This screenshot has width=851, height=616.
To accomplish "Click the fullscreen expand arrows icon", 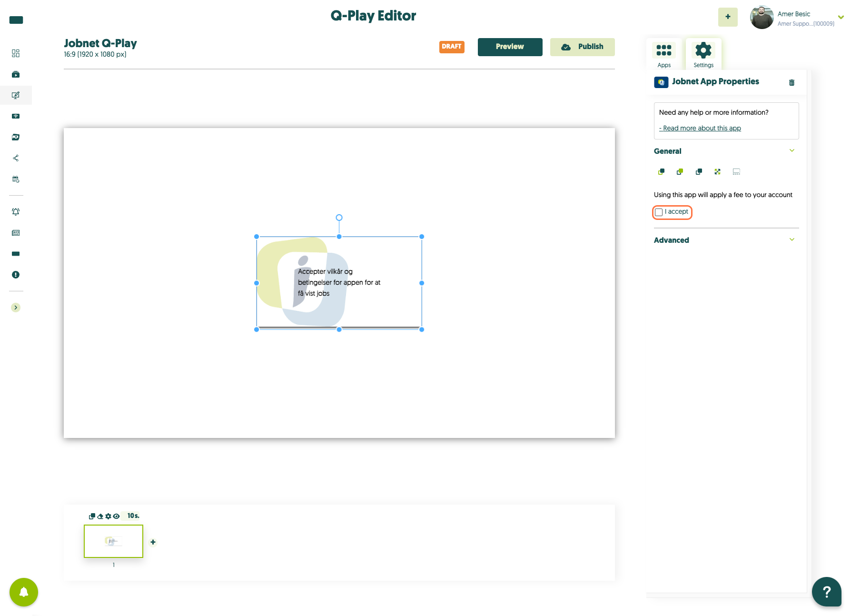I will pyautogui.click(x=717, y=172).
